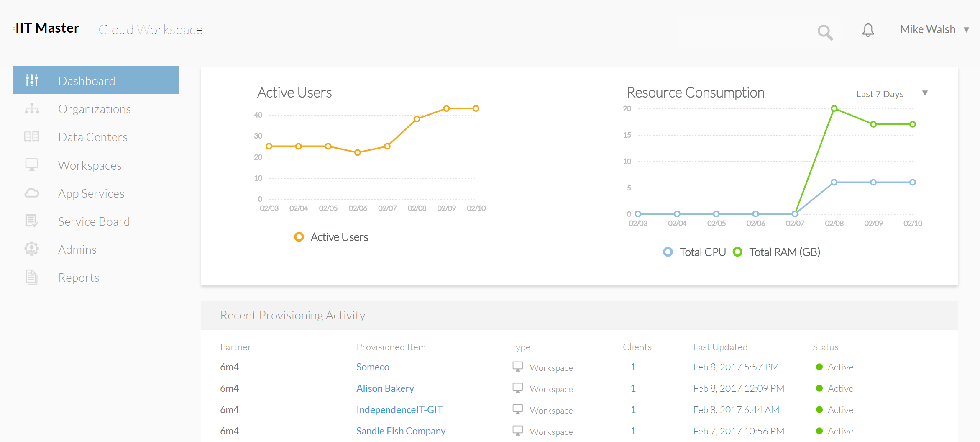This screenshot has height=442, width=980.
Task: Toggle Total CPU series visibility
Action: 668,252
